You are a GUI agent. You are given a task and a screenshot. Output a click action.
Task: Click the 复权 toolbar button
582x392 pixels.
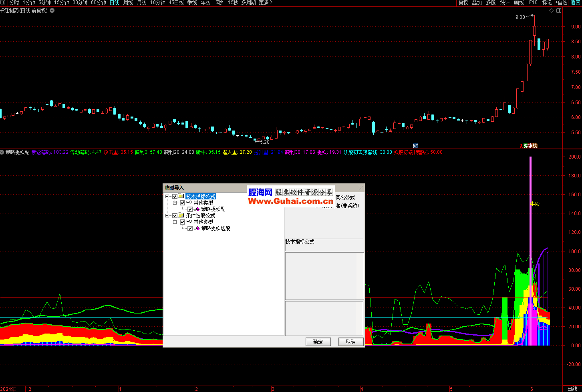coord(463,2)
